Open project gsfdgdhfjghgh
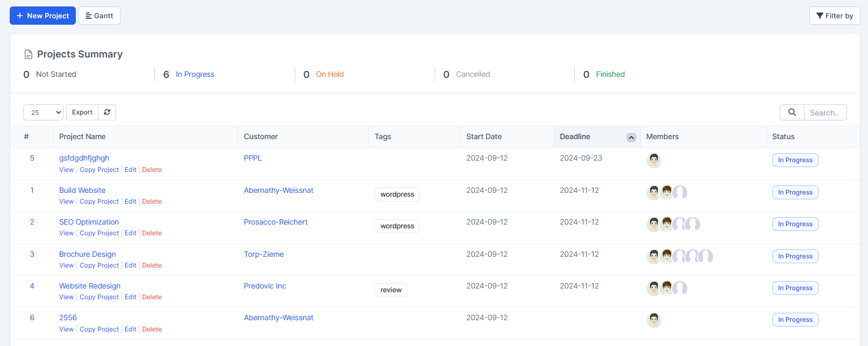The image size is (868, 346). point(84,158)
